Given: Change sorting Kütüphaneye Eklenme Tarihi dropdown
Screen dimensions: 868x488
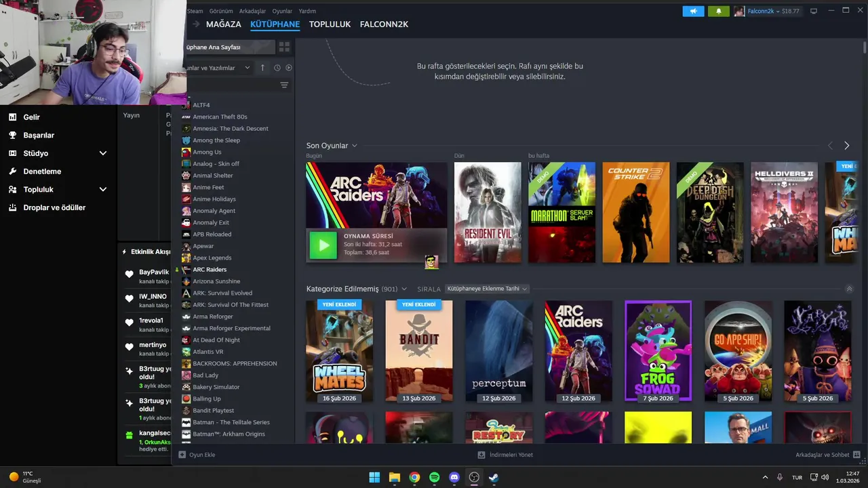Looking at the screenshot, I should pos(487,289).
